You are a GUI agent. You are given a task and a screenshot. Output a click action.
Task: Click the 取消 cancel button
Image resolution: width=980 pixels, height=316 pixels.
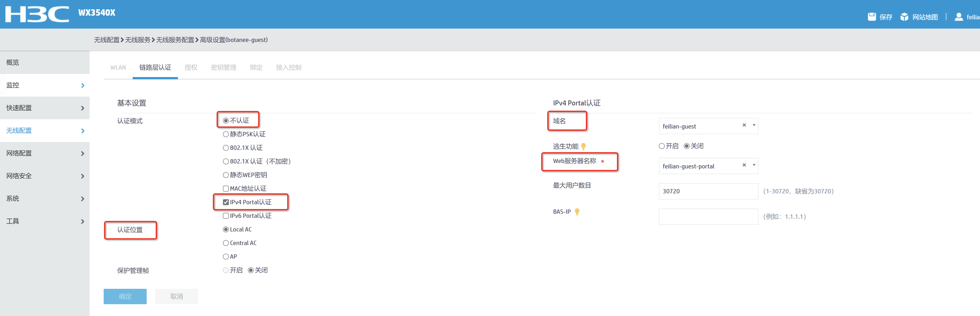tap(177, 297)
